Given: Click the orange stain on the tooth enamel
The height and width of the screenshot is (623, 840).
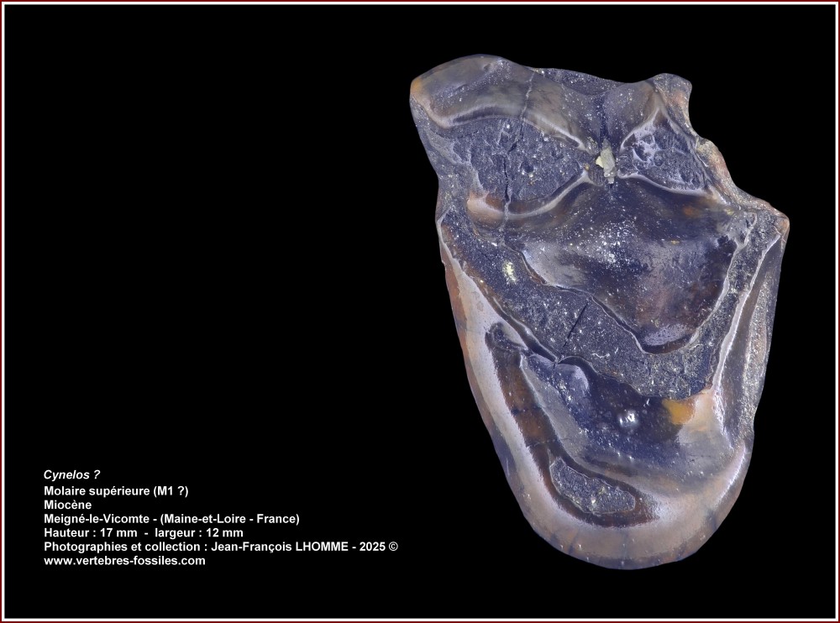Looking at the screenshot, I should click(x=678, y=411).
